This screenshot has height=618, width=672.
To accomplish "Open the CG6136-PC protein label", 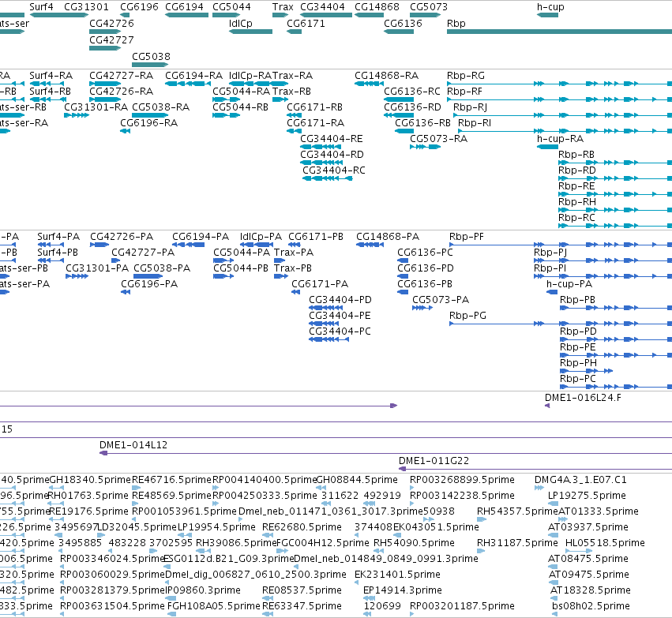I will click(x=425, y=253).
